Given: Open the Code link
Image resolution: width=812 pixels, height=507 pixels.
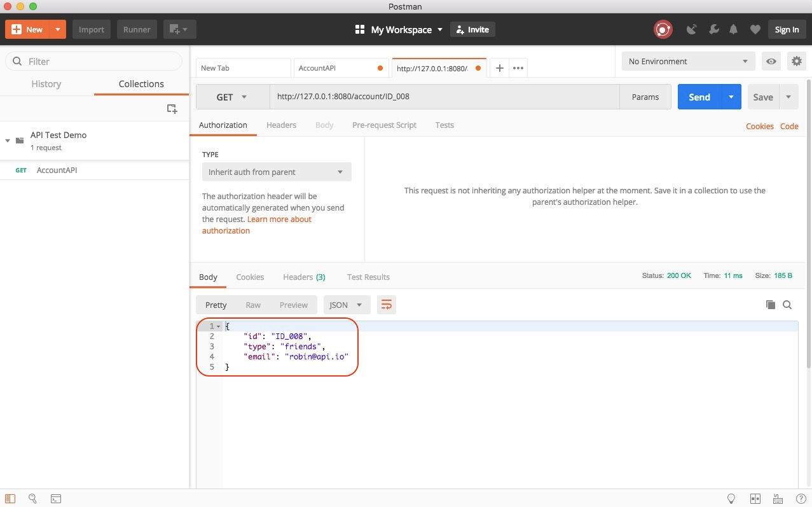Looking at the screenshot, I should pyautogui.click(x=789, y=126).
